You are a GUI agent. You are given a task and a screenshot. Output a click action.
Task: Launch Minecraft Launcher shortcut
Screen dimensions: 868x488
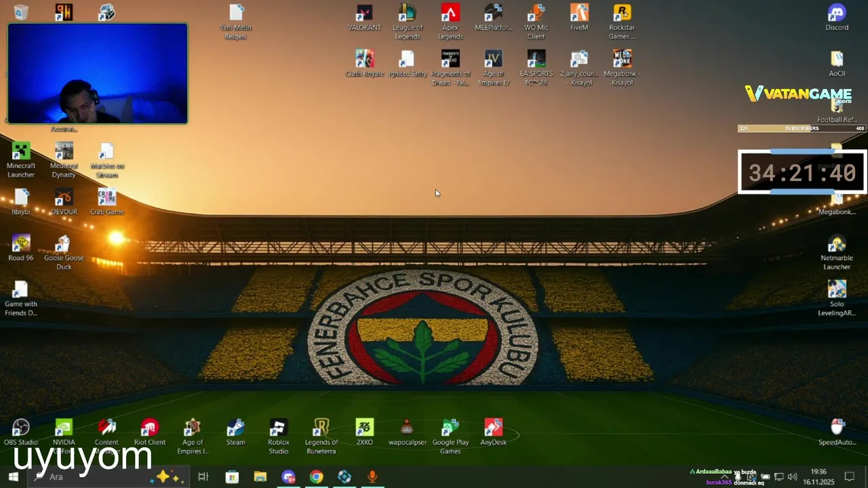pyautogui.click(x=21, y=160)
